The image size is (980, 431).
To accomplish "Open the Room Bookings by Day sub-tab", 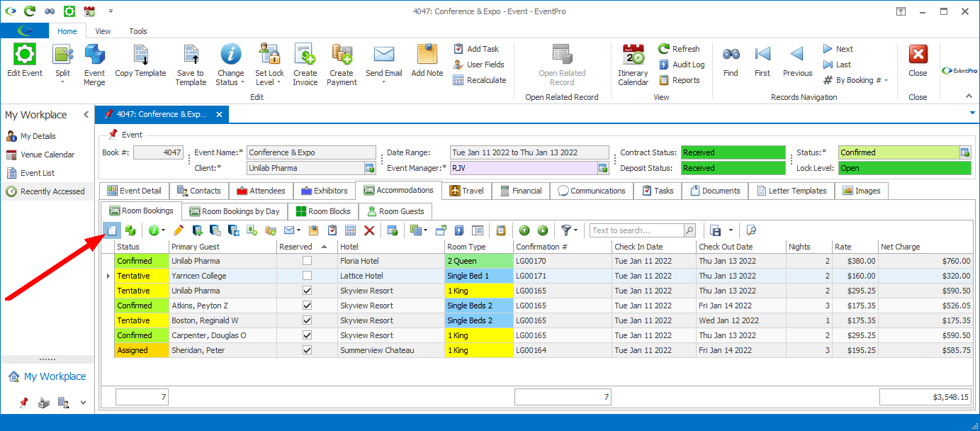I will coord(235,211).
